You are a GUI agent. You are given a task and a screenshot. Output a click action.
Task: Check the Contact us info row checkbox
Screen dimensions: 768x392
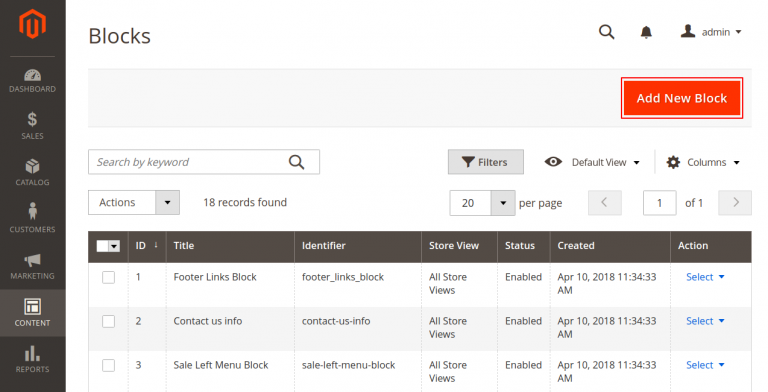(x=108, y=321)
